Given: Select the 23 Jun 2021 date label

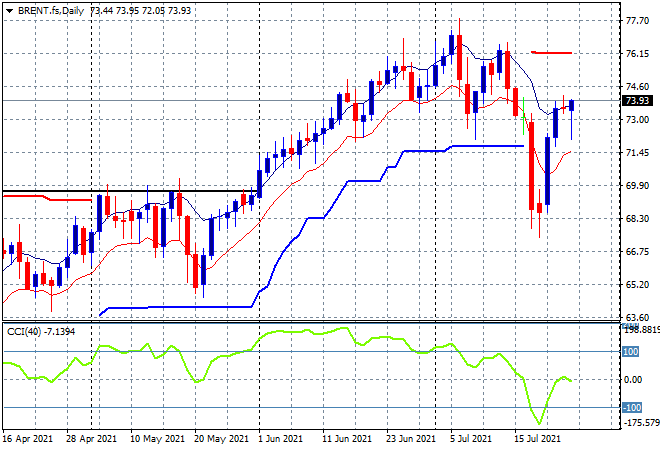Looking at the screenshot, I should [x=411, y=439].
